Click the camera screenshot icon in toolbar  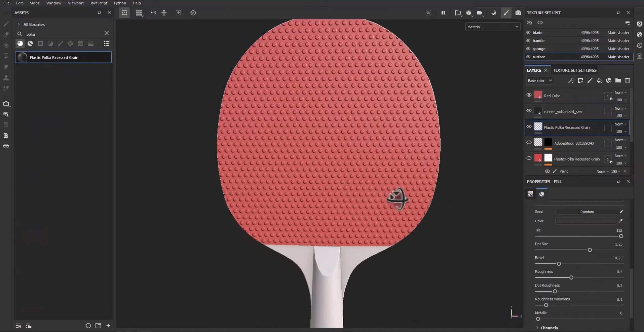[518, 13]
